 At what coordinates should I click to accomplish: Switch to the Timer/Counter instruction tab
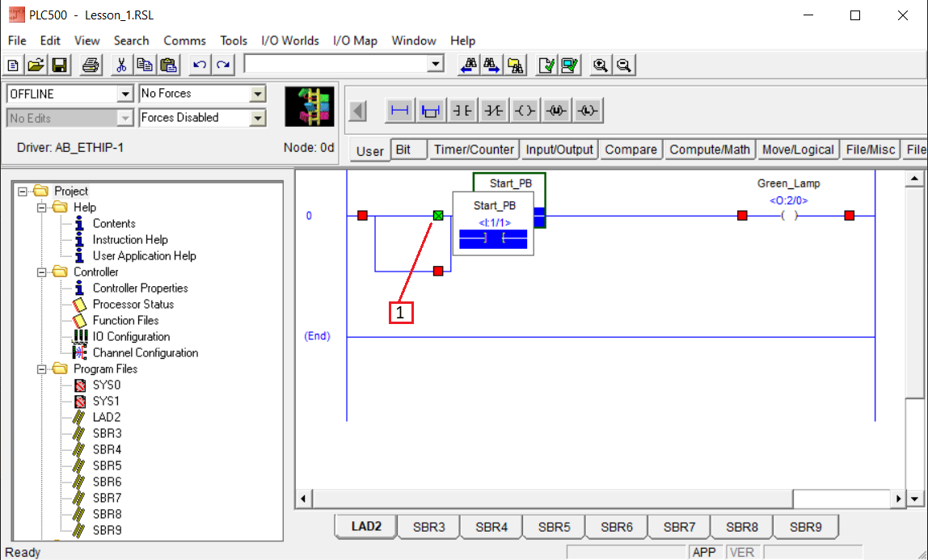(474, 149)
